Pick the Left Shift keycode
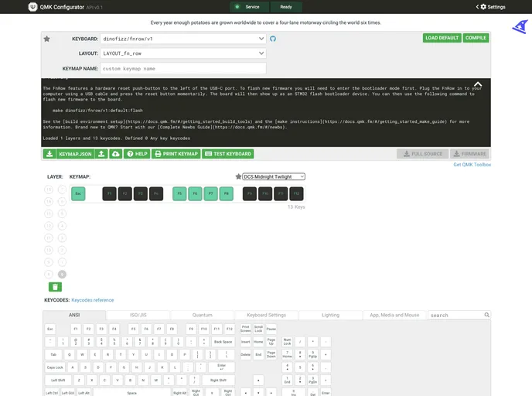Image resolution: width=532 pixels, height=396 pixels. (x=58, y=381)
